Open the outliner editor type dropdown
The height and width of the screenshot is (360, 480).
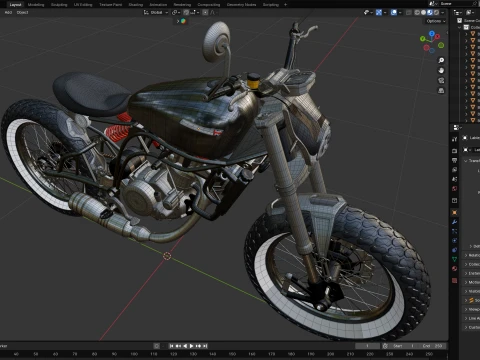[457, 12]
